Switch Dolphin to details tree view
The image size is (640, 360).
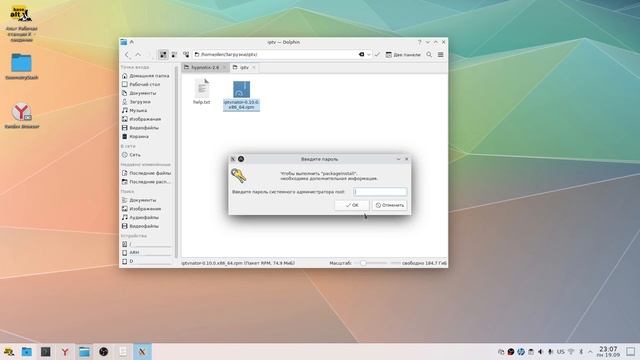[186, 55]
